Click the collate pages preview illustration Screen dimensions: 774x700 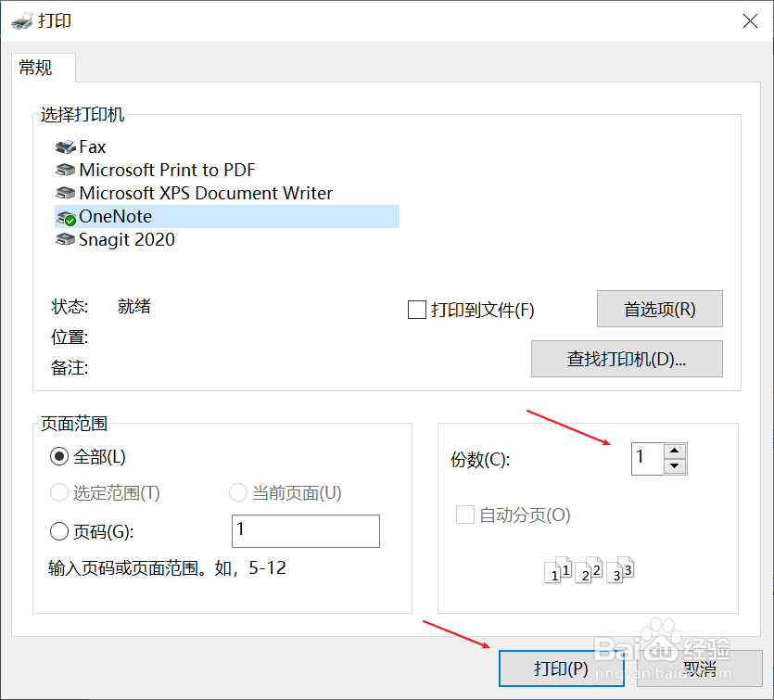[589, 569]
